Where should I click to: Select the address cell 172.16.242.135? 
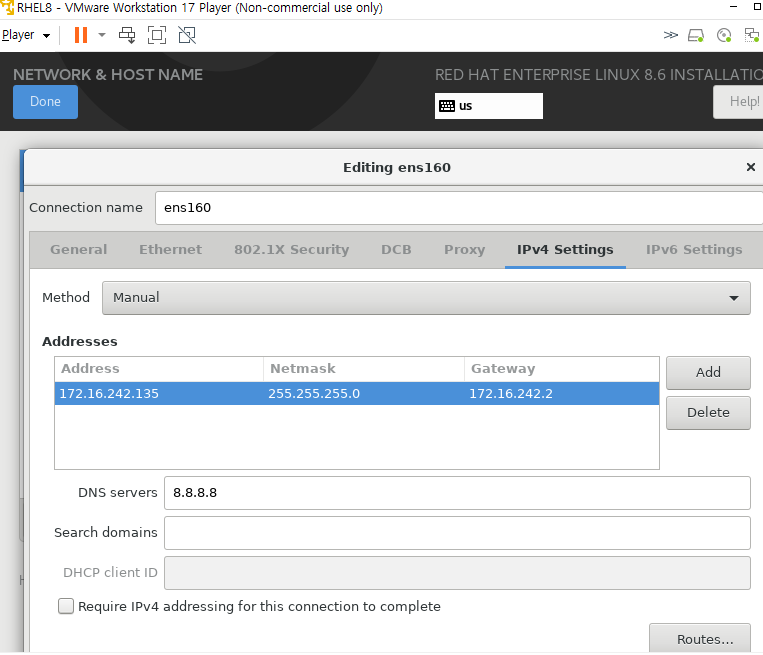pos(159,393)
